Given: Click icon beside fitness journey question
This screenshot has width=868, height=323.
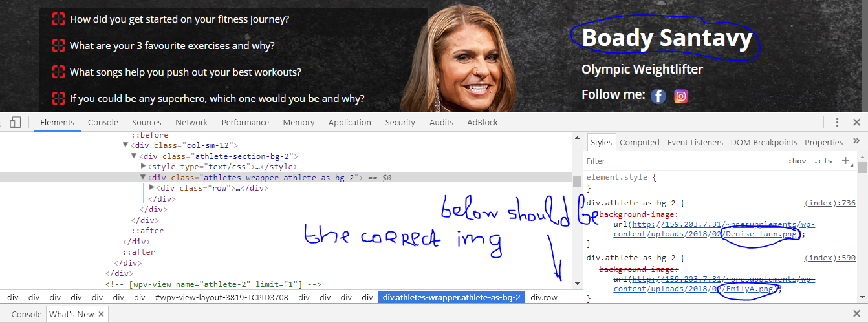Looking at the screenshot, I should [x=58, y=19].
